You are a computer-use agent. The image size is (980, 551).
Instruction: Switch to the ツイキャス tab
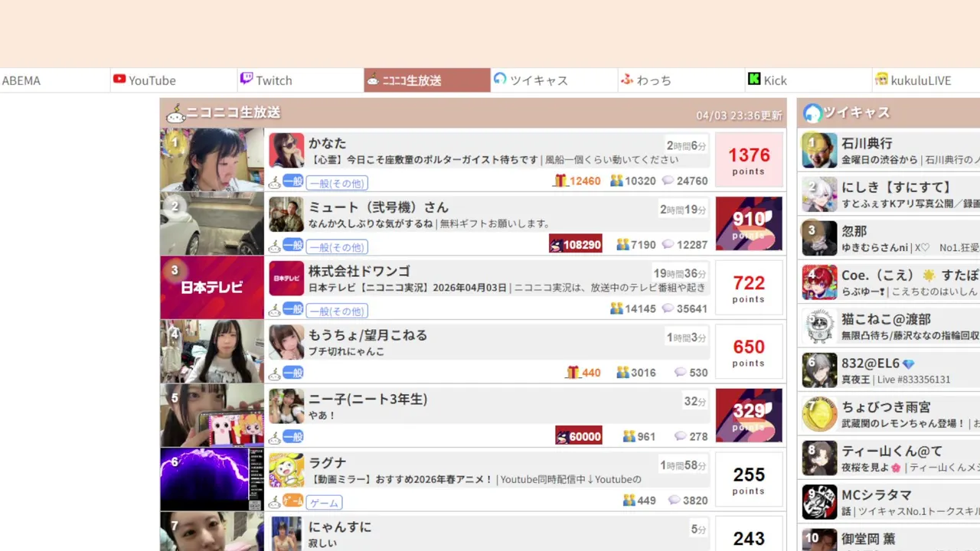click(x=554, y=80)
